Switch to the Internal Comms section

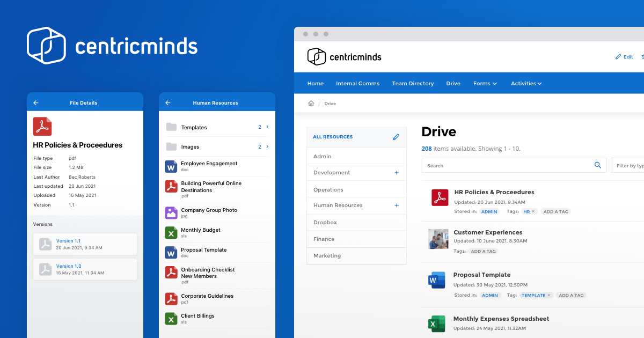pos(357,83)
